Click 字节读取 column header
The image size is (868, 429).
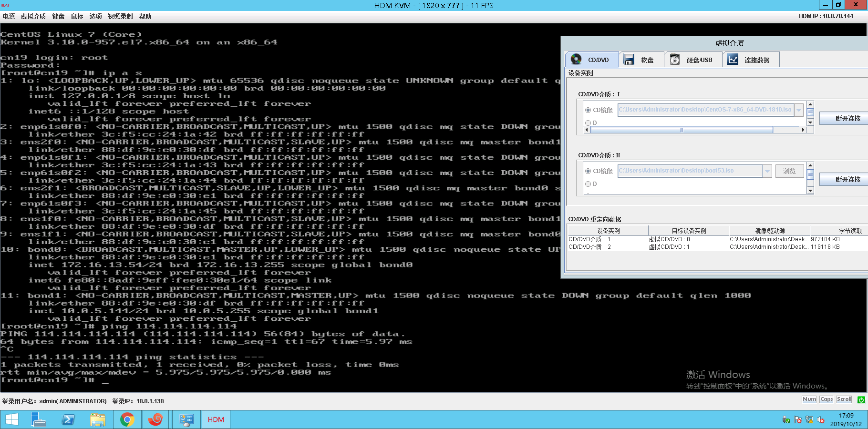[839, 231]
